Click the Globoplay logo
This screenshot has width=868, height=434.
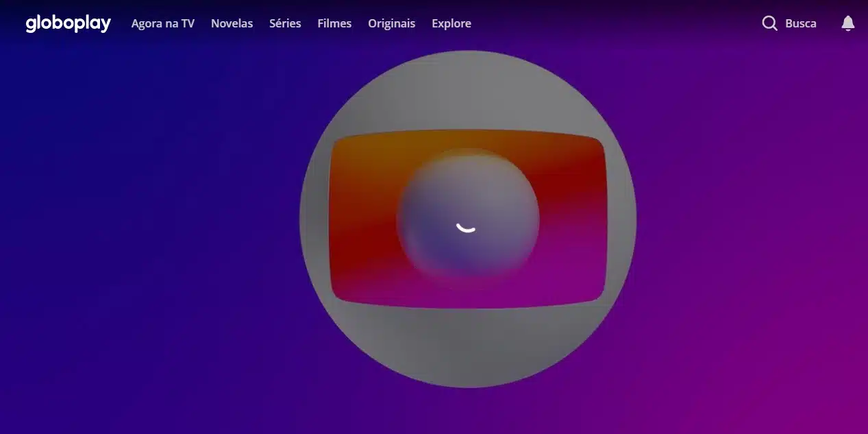click(68, 23)
